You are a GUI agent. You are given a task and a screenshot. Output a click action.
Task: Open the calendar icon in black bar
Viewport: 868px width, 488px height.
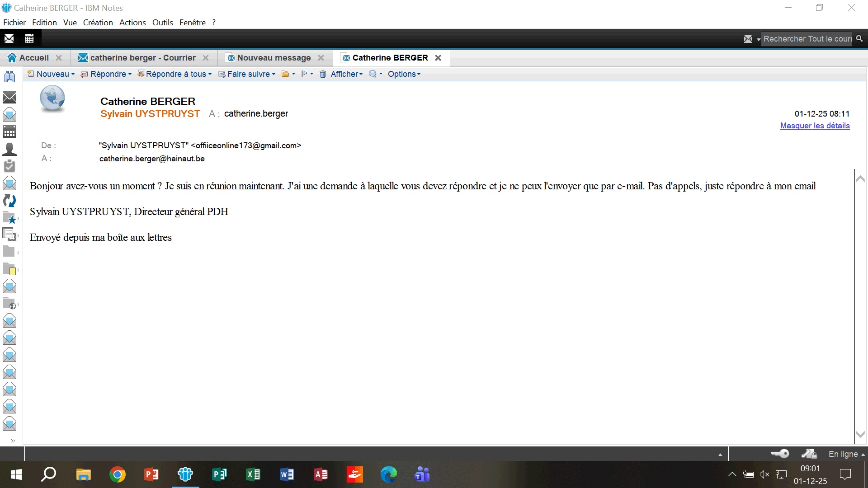click(29, 39)
